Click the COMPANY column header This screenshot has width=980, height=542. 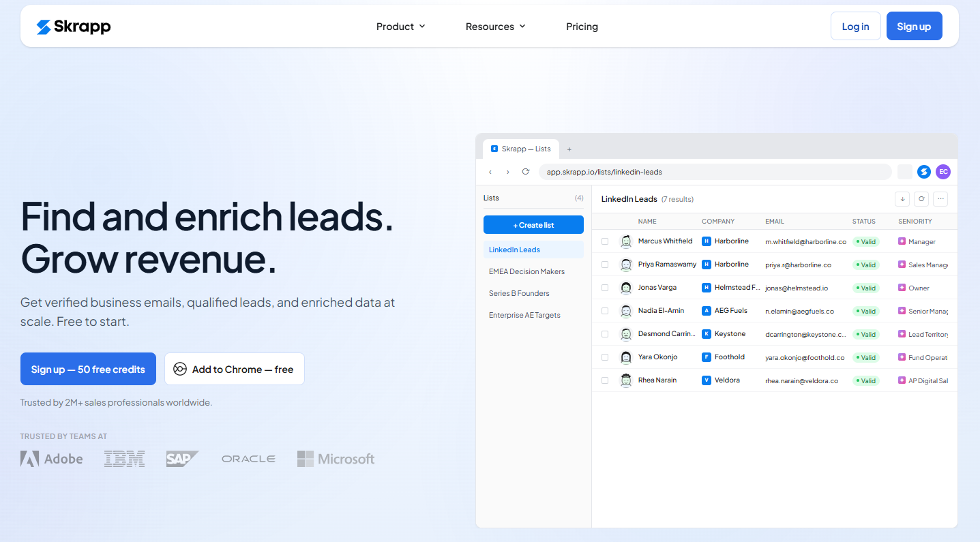pos(718,222)
